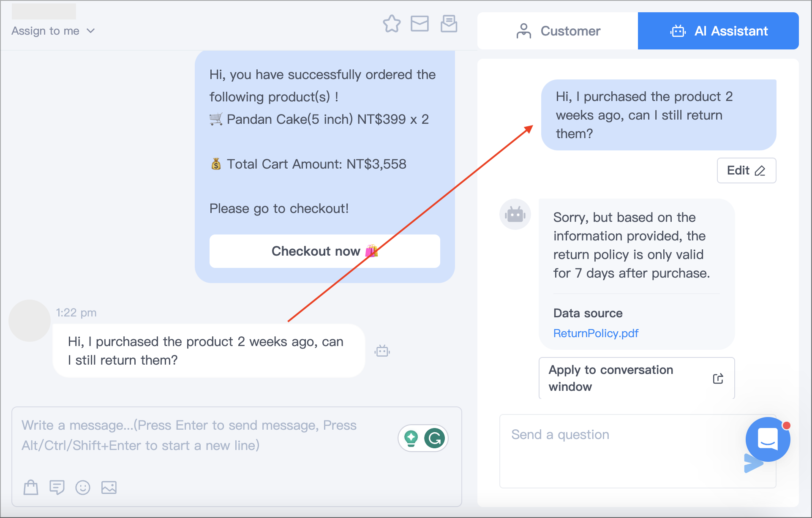The image size is (812, 518).
Task: Click the closed envelope mail icon
Action: tap(420, 24)
